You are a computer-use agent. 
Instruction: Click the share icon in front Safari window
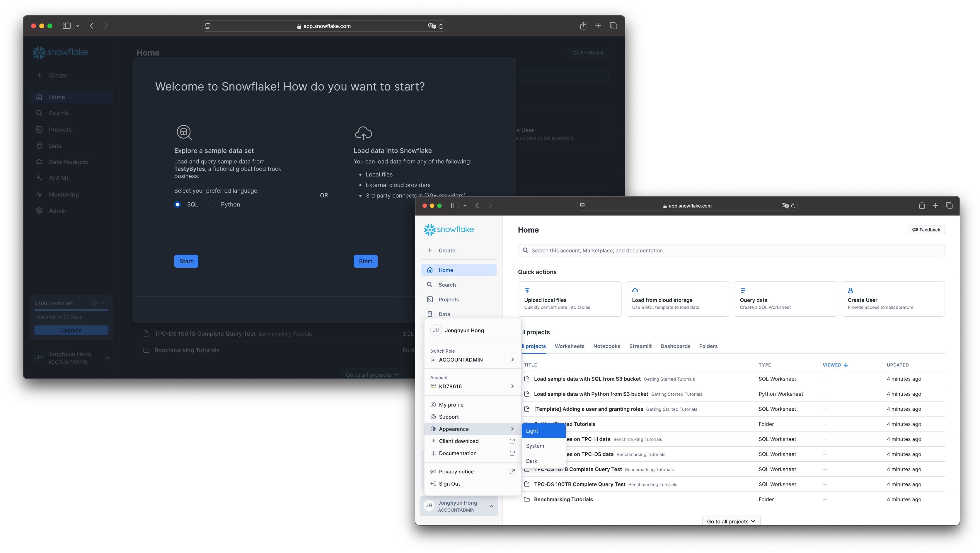pyautogui.click(x=922, y=206)
